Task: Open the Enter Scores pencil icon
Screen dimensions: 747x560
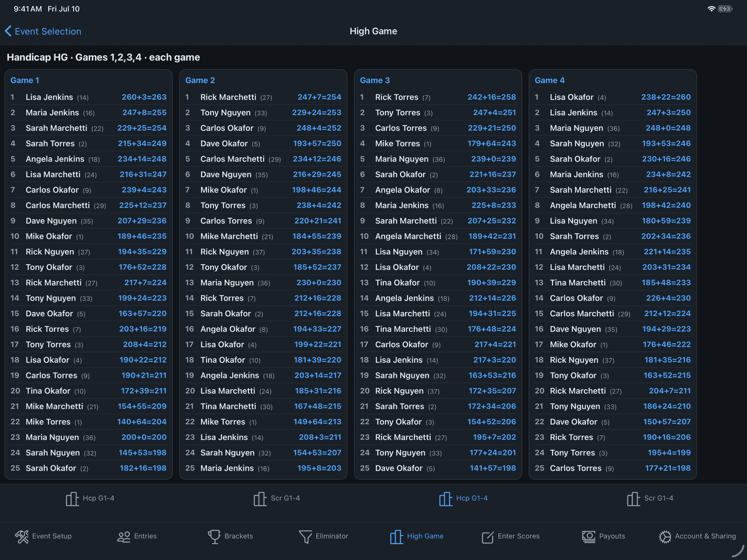Action: pos(487,537)
